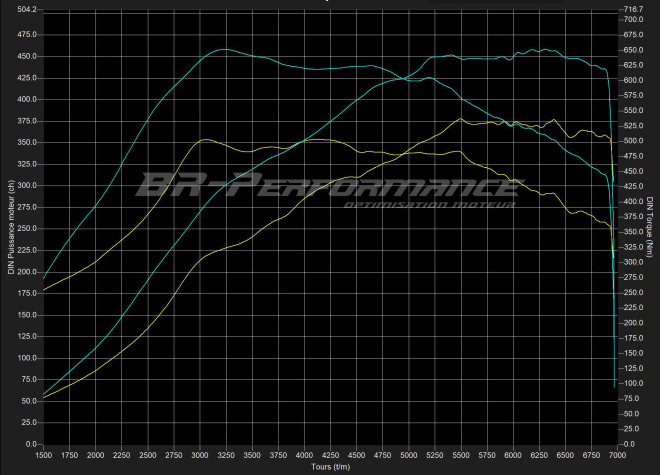Click the 500 label on the torque axis

(633, 141)
